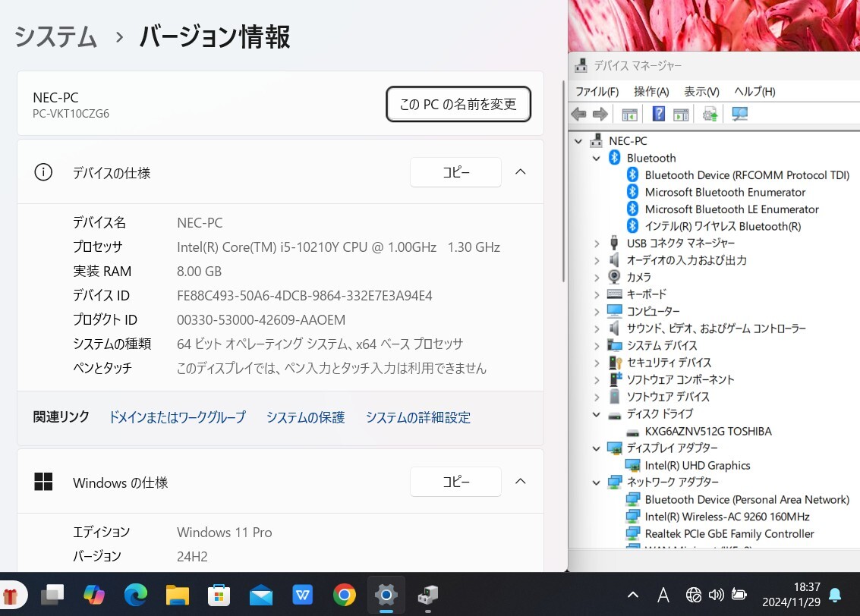Image resolution: width=860 pixels, height=616 pixels.
Task: Click the Device Manager icon in the taskbar
Action: coord(428,596)
